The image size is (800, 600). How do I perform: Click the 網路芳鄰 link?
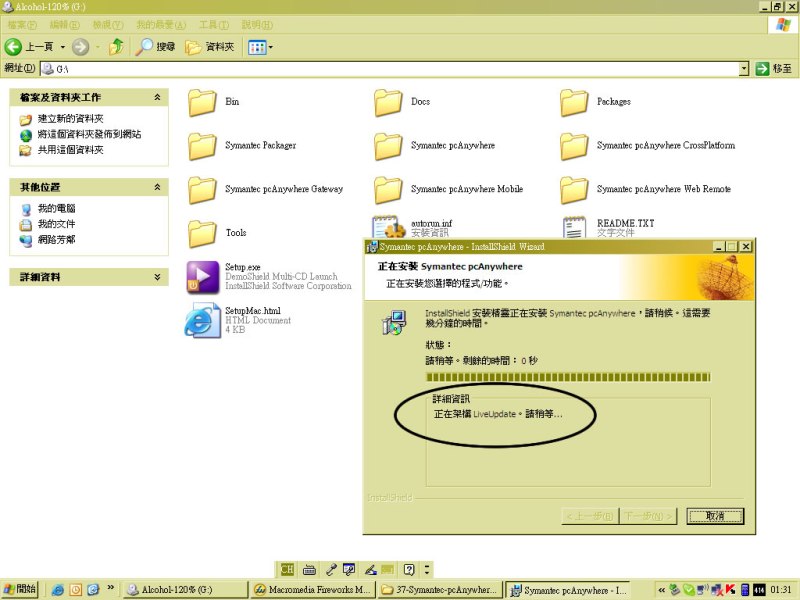[56, 239]
